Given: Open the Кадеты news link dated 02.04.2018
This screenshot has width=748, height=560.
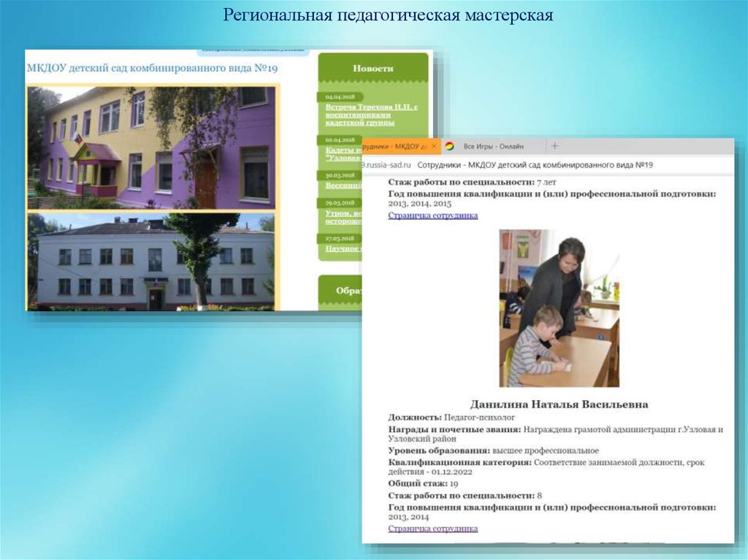Looking at the screenshot, I should tap(343, 153).
